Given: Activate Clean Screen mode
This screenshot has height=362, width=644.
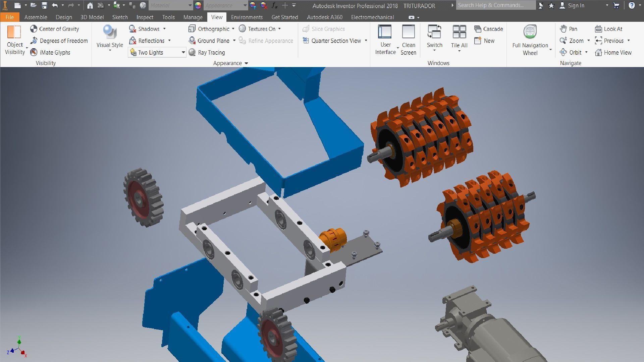Looking at the screenshot, I should 409,40.
